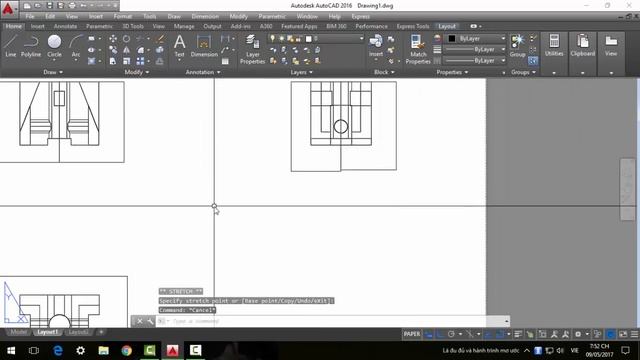The height and width of the screenshot is (360, 640).
Task: Switch to the Model tab
Action: (x=18, y=332)
